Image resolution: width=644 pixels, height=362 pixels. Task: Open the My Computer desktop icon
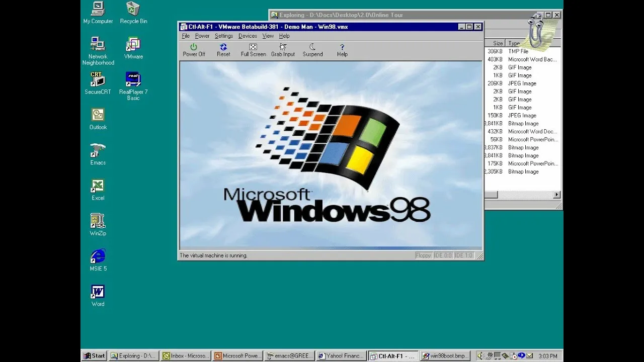point(98,13)
